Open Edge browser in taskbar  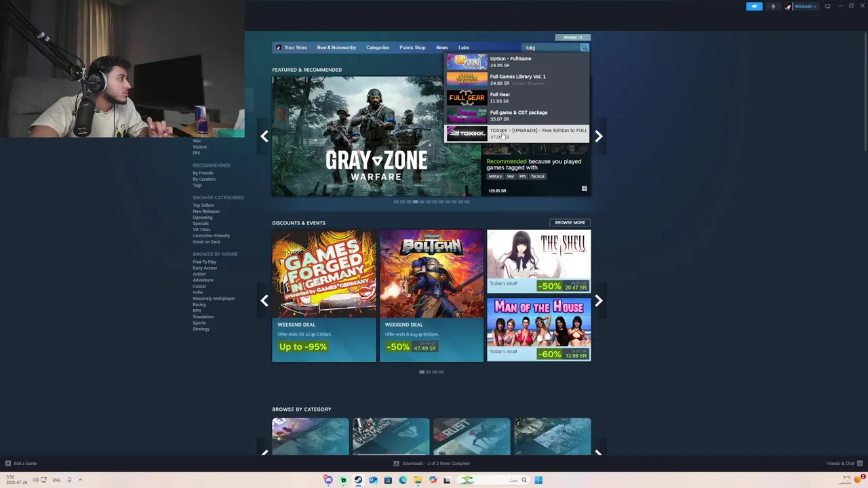point(403,480)
